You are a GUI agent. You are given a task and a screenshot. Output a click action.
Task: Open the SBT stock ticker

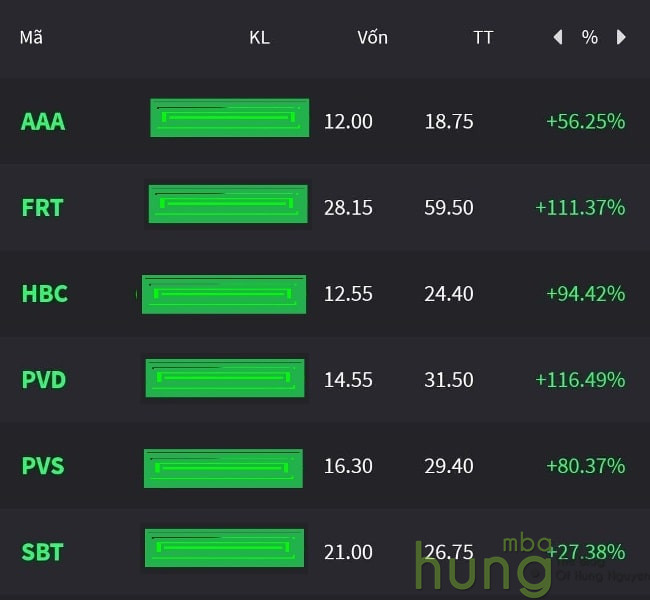point(42,552)
